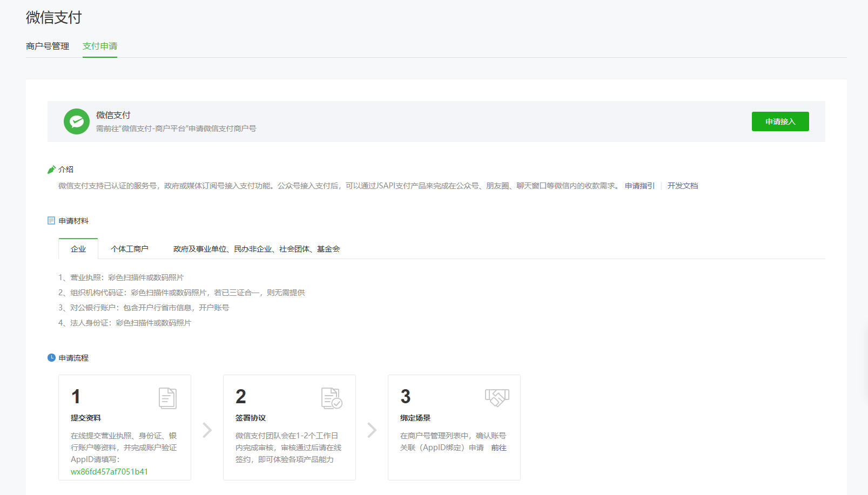Switch to the 商户号管理 tab

coord(48,46)
